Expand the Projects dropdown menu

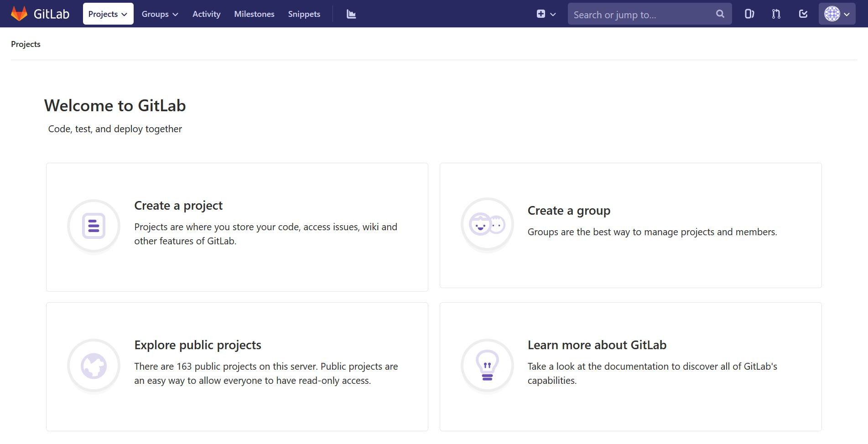point(108,14)
